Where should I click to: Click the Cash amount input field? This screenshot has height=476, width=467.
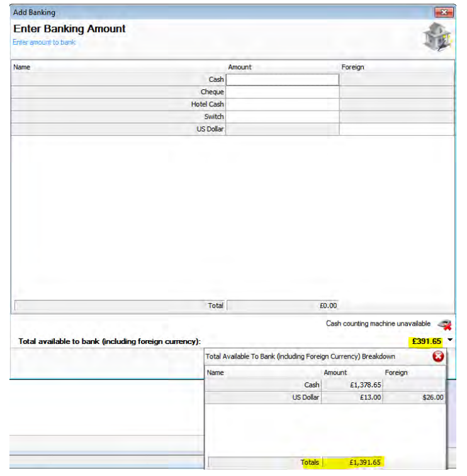point(282,79)
